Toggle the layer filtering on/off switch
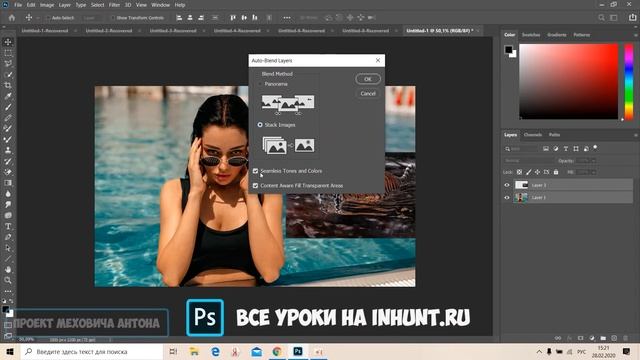The height and width of the screenshot is (360, 640). [x=596, y=147]
